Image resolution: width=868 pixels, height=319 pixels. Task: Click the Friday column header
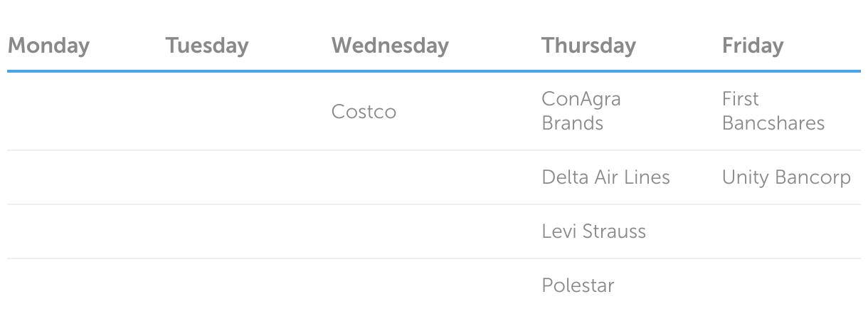tap(753, 46)
